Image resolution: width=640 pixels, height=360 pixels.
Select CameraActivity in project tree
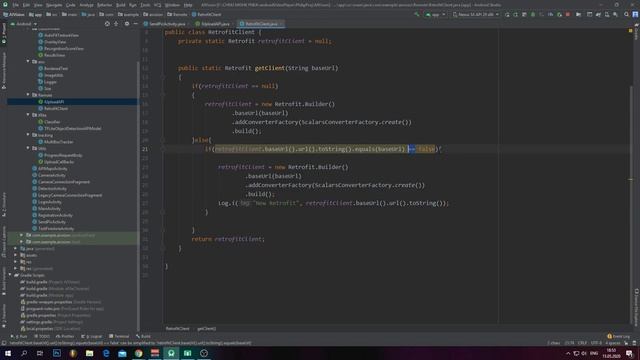[53, 175]
